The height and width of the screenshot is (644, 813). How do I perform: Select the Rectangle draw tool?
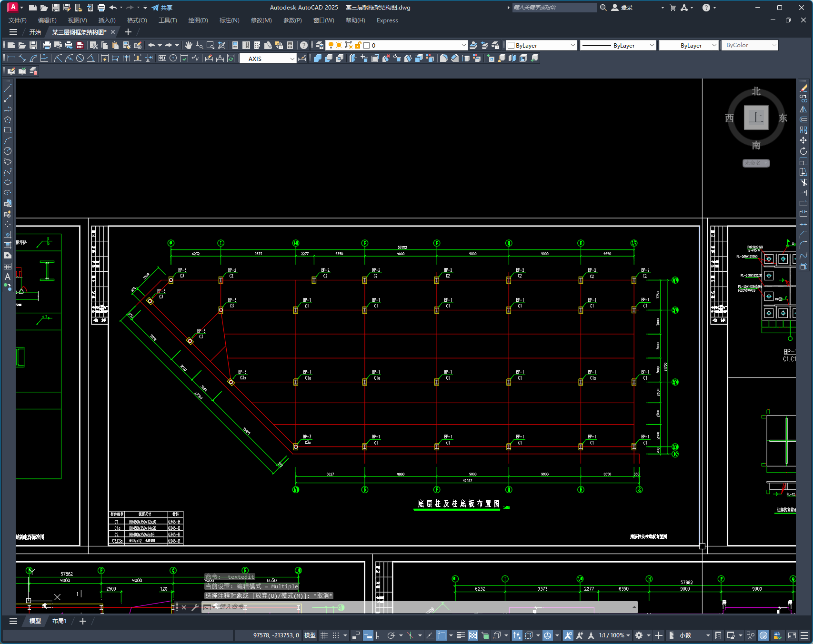point(8,130)
